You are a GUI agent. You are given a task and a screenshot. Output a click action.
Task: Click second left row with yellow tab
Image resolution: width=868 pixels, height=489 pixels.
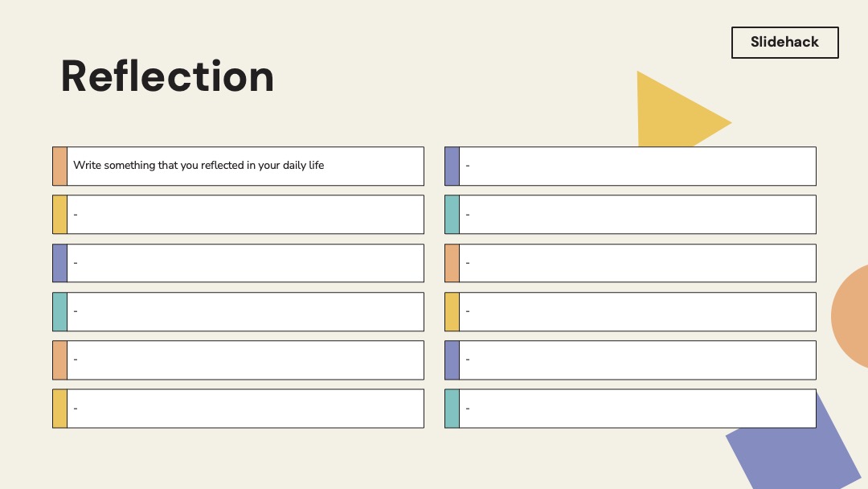tap(238, 214)
